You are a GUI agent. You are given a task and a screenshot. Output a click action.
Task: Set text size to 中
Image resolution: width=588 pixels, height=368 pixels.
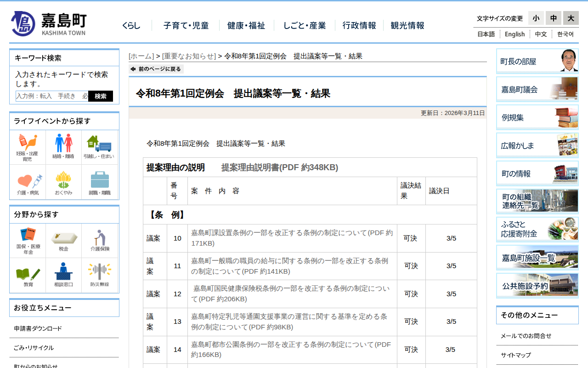[553, 18]
